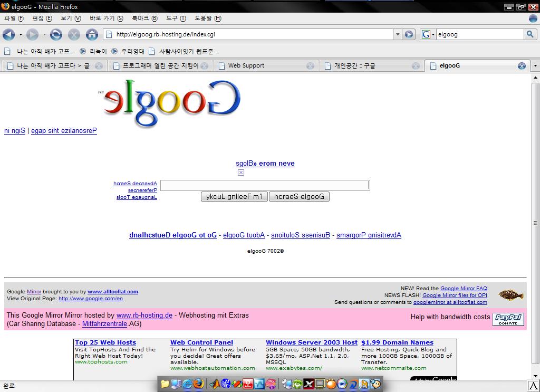Open the 도움말 (H) menu

tap(208, 18)
